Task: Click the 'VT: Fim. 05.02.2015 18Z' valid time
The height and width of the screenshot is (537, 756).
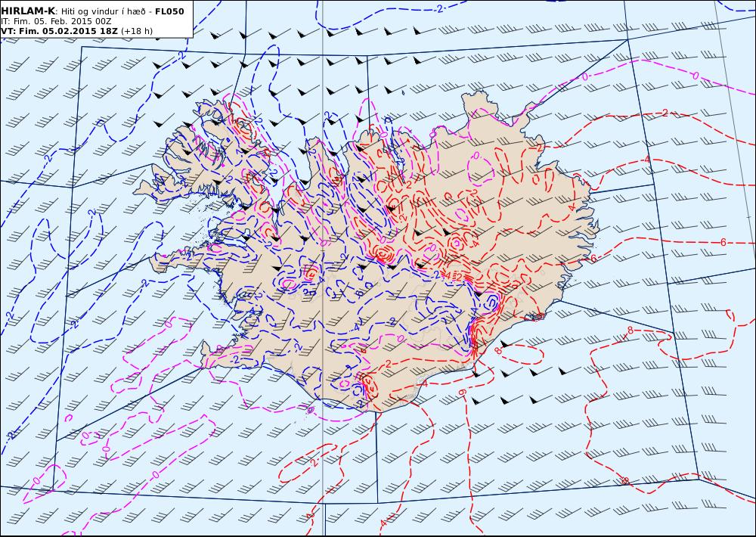Action: pyautogui.click(x=59, y=31)
